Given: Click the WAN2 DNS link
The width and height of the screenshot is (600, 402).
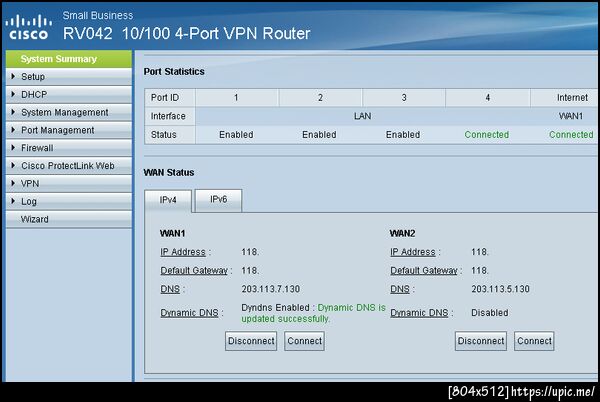Looking at the screenshot, I should pyautogui.click(x=400, y=289).
